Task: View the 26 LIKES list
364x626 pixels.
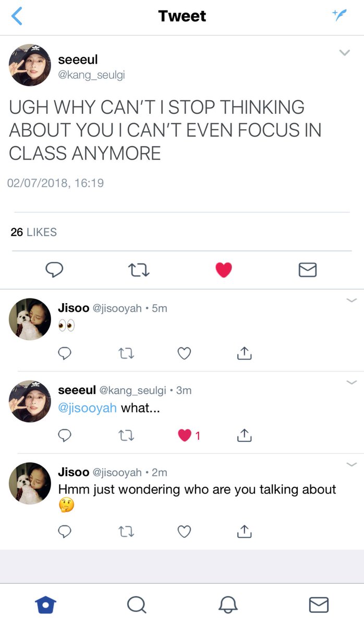Action: [33, 232]
